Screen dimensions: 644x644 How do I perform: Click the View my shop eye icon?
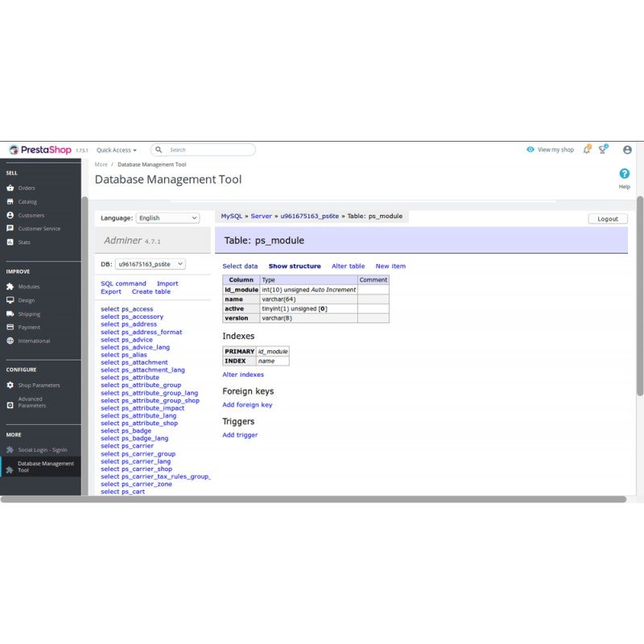pyautogui.click(x=530, y=150)
